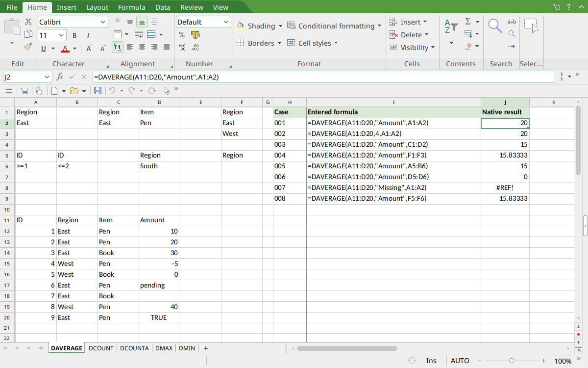
Task: Toggle the hand touch mode icon
Action: click(x=39, y=91)
